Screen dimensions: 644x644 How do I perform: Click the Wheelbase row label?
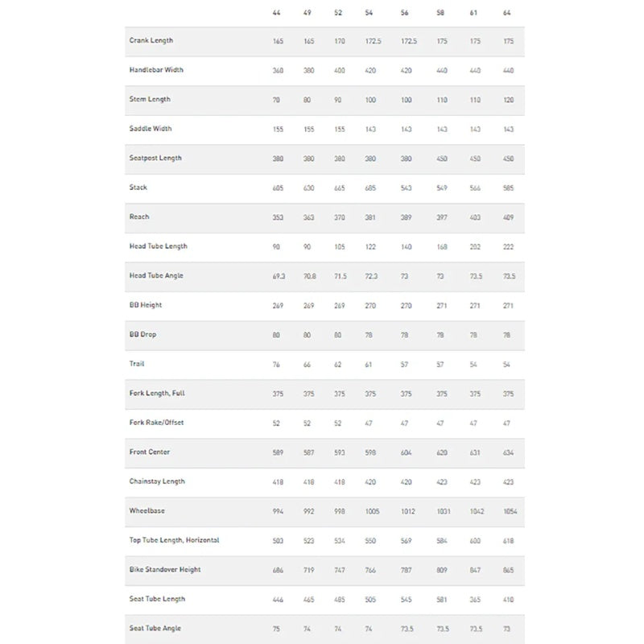point(147,510)
